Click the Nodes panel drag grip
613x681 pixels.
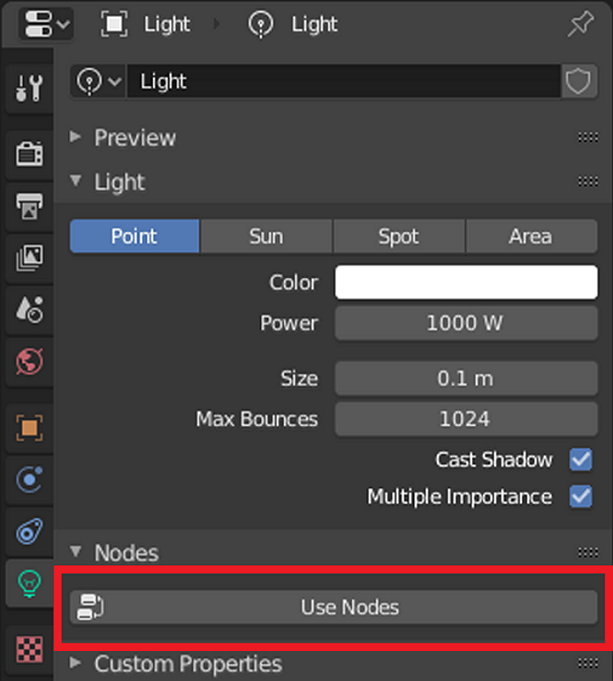pyautogui.click(x=588, y=552)
